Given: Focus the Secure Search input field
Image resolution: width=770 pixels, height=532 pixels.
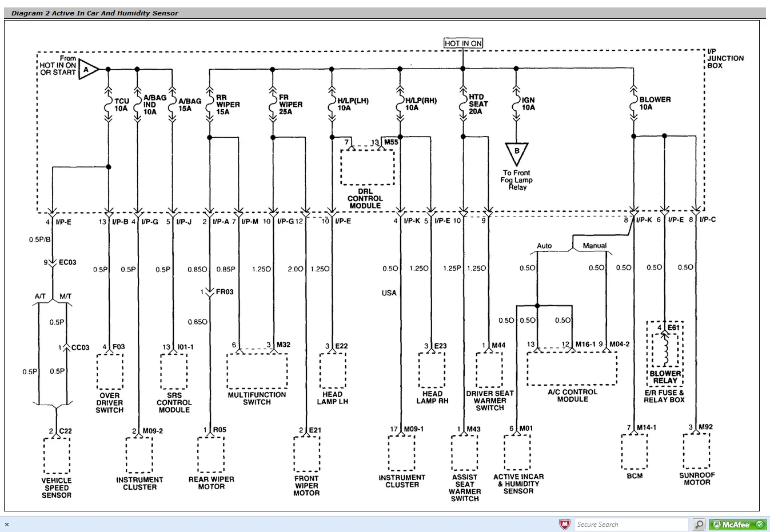Looking at the screenshot, I should (x=631, y=524).
